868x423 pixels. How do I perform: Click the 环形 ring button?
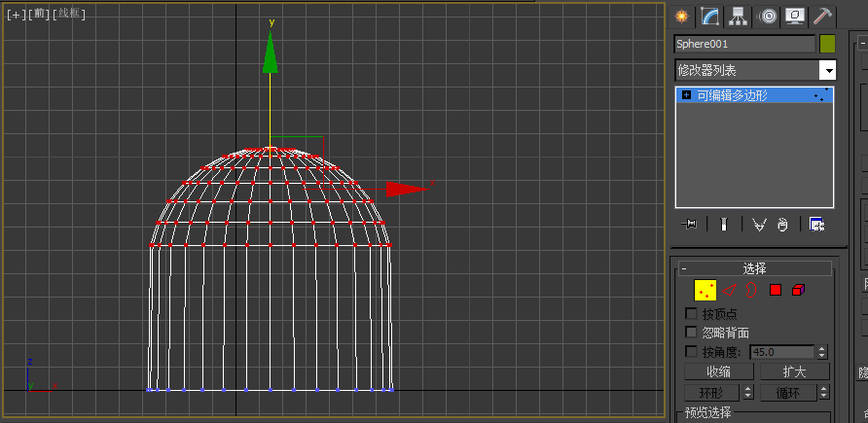(x=712, y=393)
